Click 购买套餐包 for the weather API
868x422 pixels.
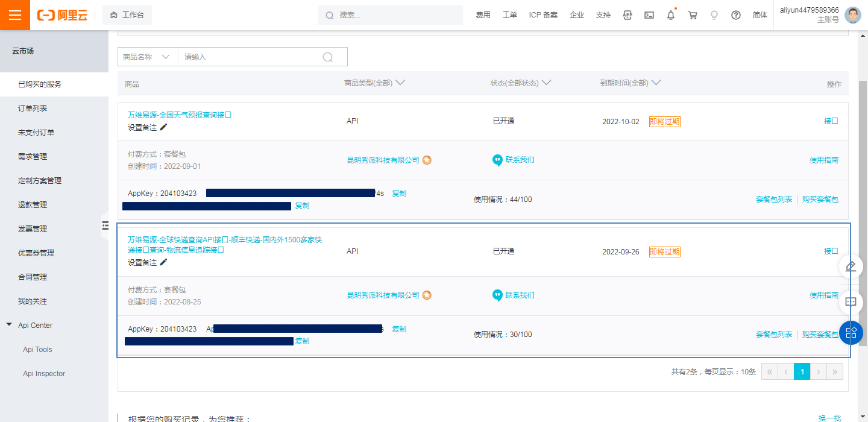(820, 200)
